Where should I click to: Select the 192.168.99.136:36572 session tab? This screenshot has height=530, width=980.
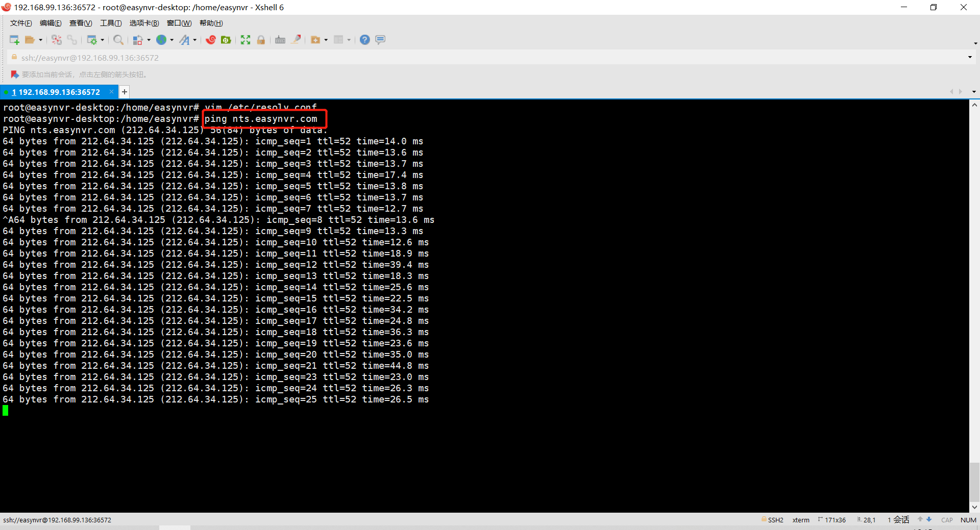coord(56,92)
